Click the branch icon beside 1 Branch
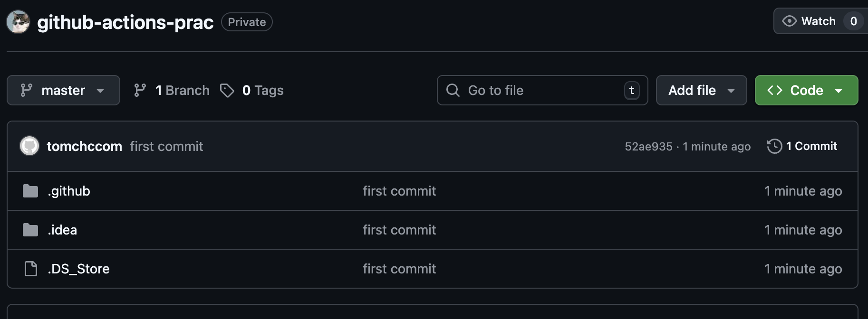The width and height of the screenshot is (868, 319). coord(140,90)
